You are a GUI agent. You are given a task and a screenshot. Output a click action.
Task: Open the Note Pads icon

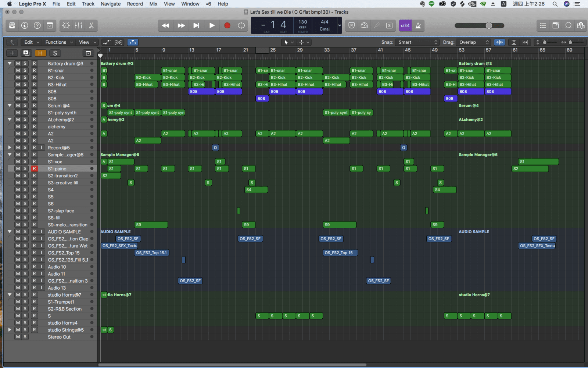tap(556, 25)
